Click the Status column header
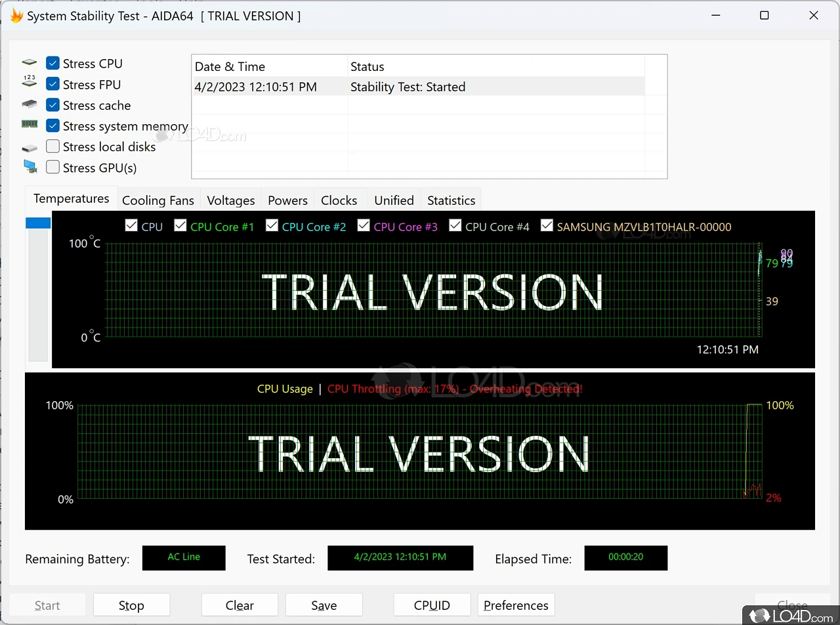Screen dimensions: 840x625 (x=495, y=66)
